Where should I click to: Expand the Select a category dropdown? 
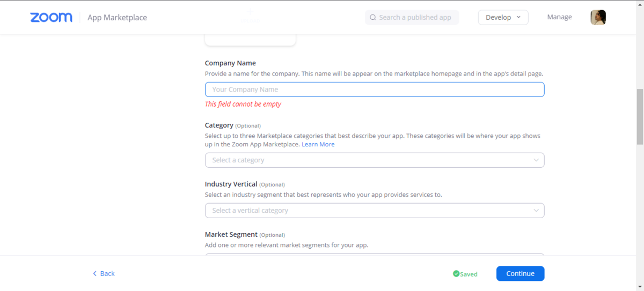tap(374, 160)
